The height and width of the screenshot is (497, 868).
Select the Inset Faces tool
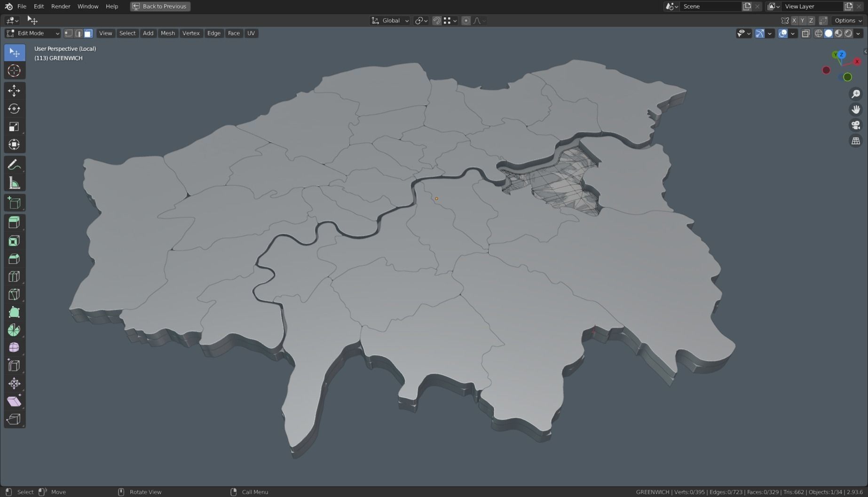pos(14,241)
